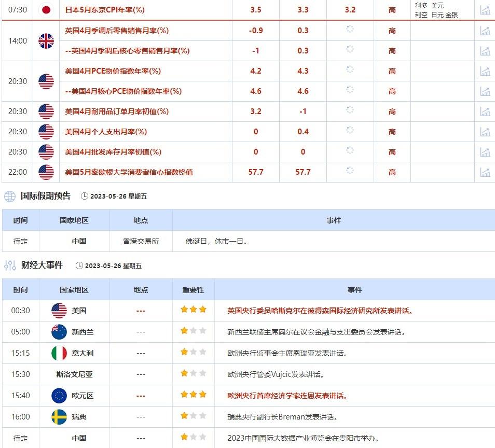View chart for US core PCE price index
The width and height of the screenshot is (495, 448).
pos(485,91)
